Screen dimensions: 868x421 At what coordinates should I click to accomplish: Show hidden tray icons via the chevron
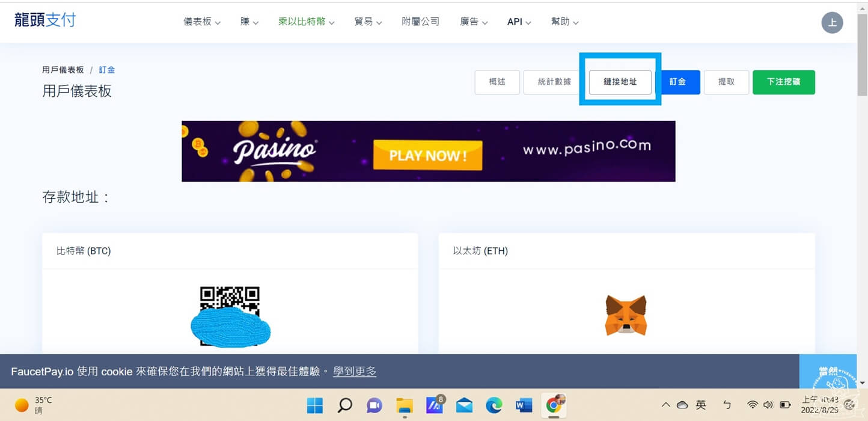click(x=665, y=405)
